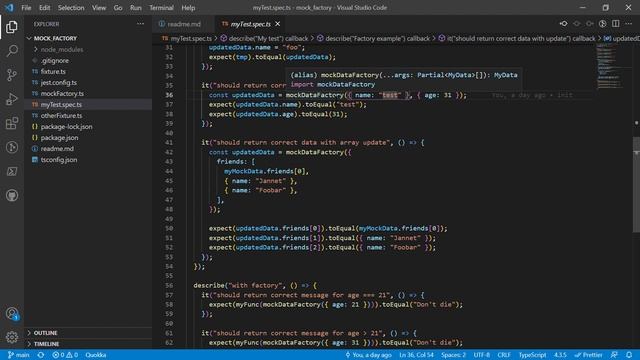
Task: Open the Edit menu
Action: coord(44,8)
